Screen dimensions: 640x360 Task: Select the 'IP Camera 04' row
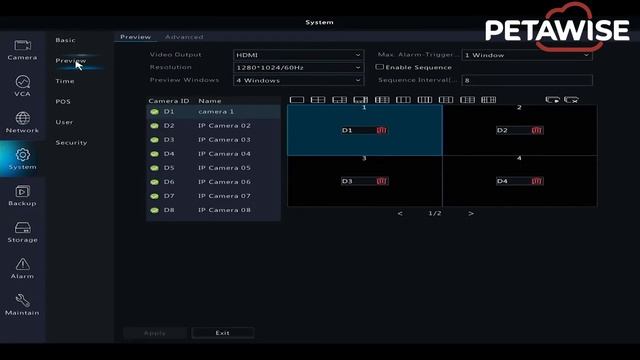pos(213,154)
